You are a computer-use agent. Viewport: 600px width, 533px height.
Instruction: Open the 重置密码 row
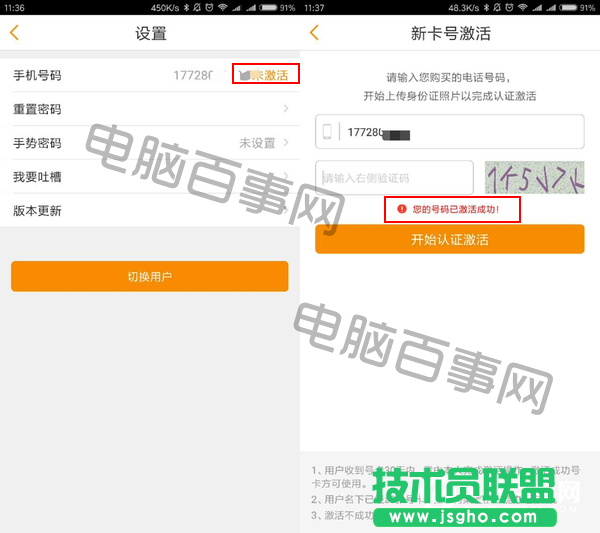coord(150,109)
